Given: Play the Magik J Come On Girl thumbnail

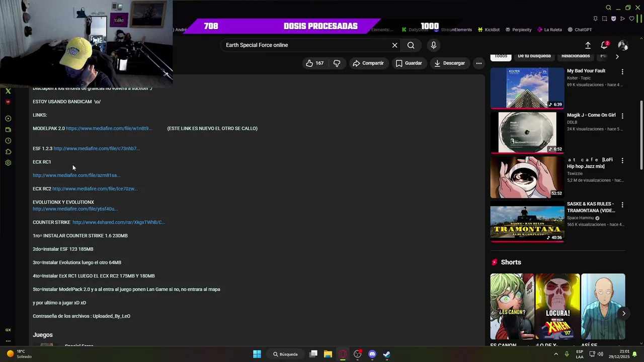Looking at the screenshot, I should coord(527,132).
